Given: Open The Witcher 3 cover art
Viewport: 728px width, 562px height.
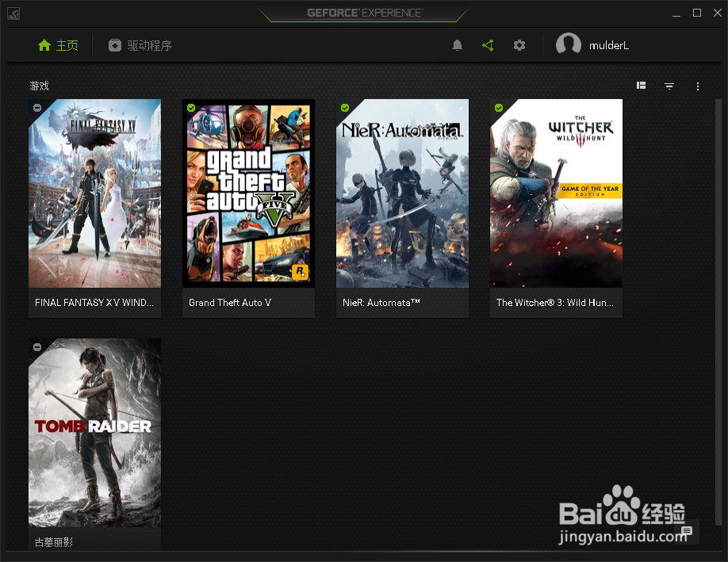Looking at the screenshot, I should (556, 193).
